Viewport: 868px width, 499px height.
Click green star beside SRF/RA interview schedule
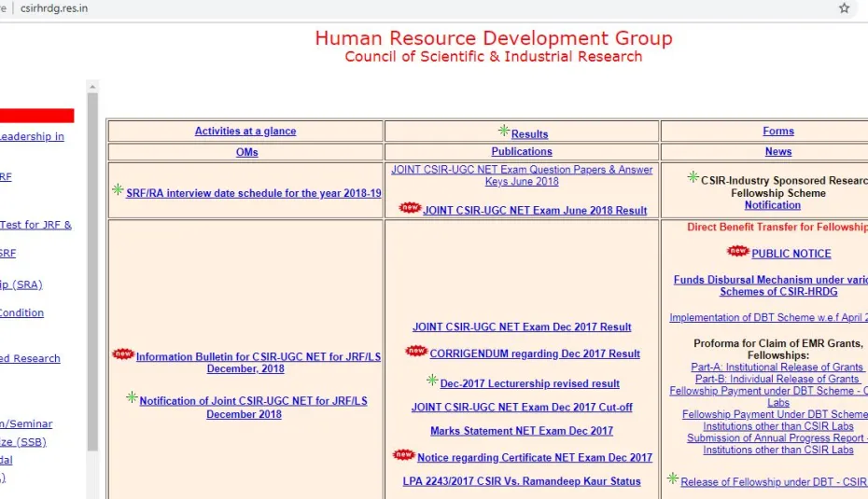coord(118,190)
